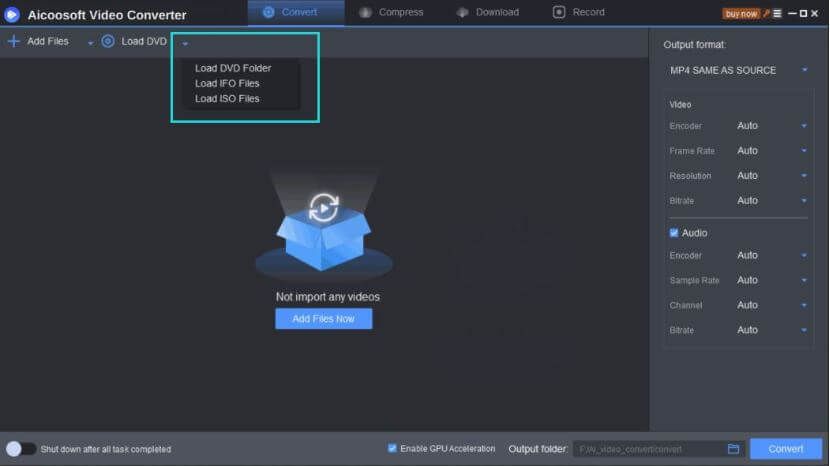The image size is (830, 466).
Task: Uncheck the Audio checkbox
Action: [x=674, y=233]
